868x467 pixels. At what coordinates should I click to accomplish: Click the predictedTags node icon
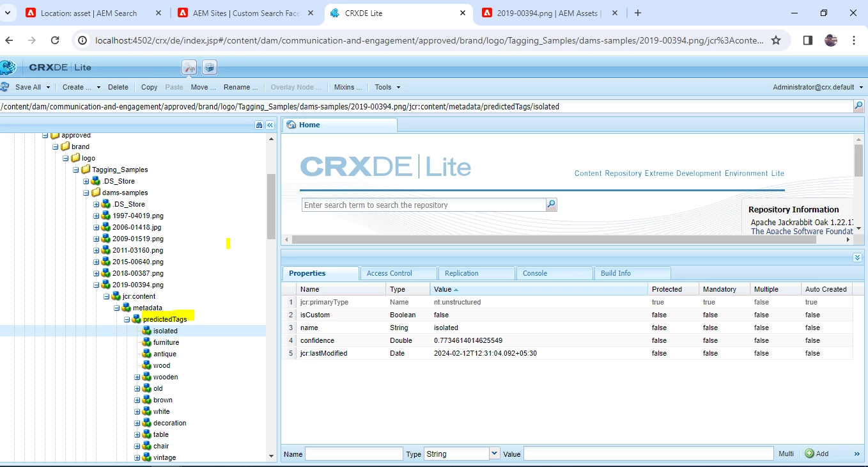(137, 319)
